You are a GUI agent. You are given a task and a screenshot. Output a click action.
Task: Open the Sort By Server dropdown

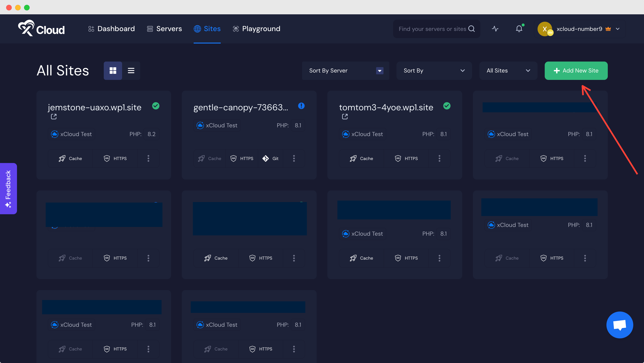pyautogui.click(x=345, y=70)
